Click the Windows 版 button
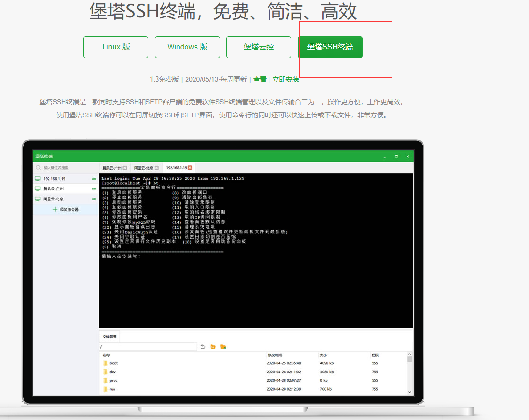 (x=187, y=47)
